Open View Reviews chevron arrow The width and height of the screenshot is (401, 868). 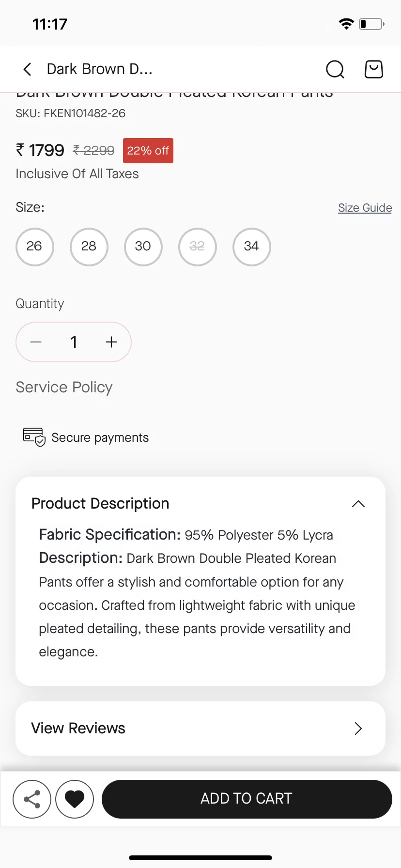358,728
